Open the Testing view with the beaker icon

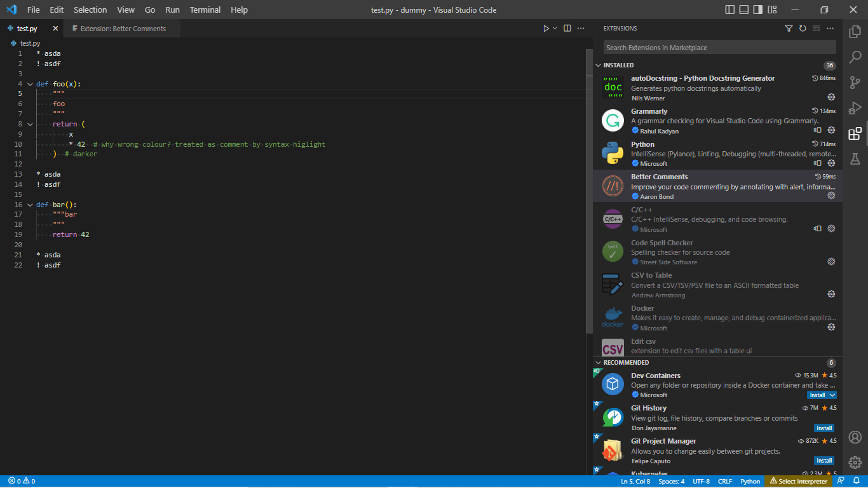tap(855, 159)
